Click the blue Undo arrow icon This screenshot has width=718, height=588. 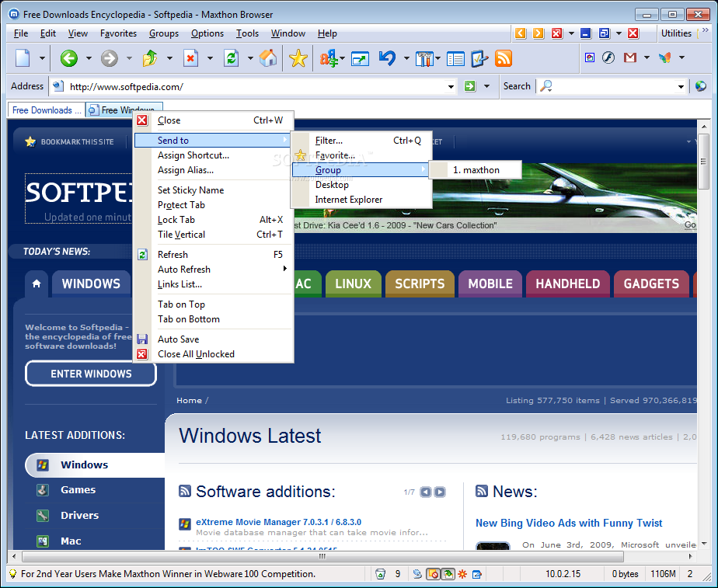pos(388,58)
